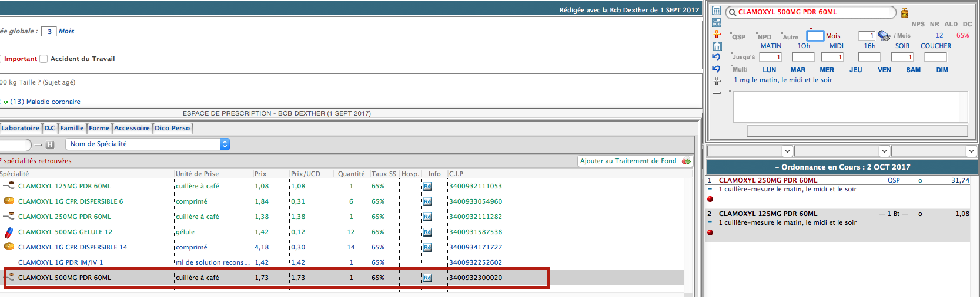Open Rc info icon for CLAMOXYL 250MG PDR 60ML
Screen dimensions: 980x297
[427, 217]
